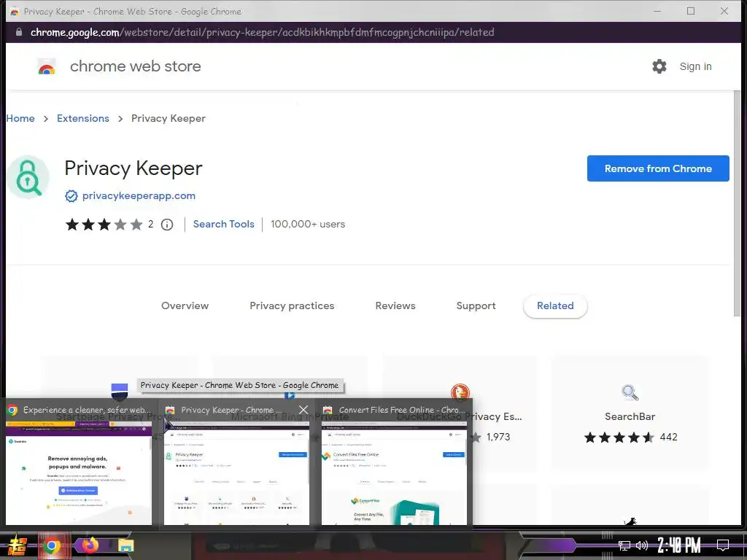747x560 pixels.
Task: Click the 1,973 rating count
Action: pos(498,437)
